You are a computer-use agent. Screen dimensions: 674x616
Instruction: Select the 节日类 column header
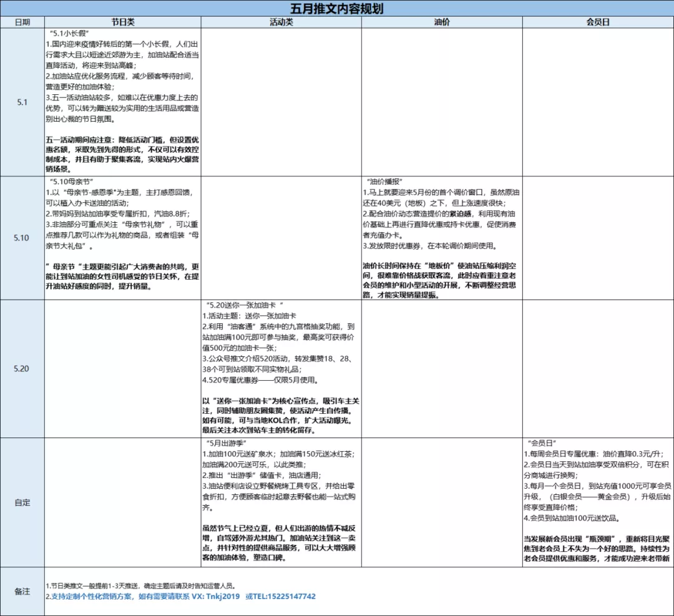[x=123, y=22]
